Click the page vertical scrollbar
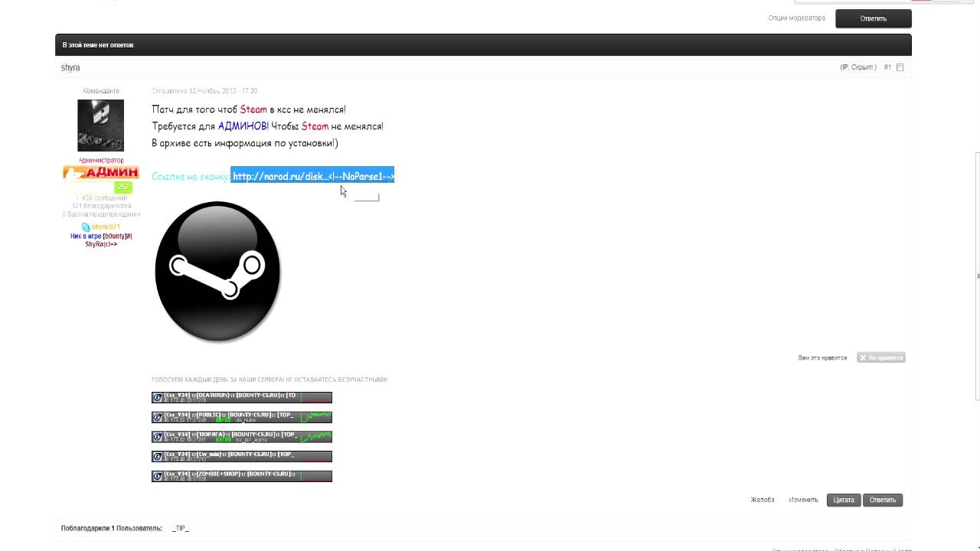980x551 pixels. (x=977, y=275)
